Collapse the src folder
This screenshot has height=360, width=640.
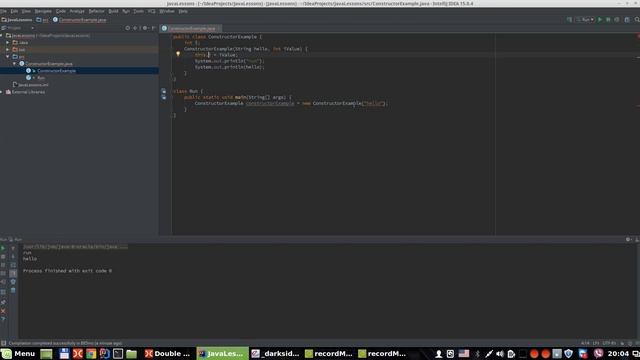8,56
